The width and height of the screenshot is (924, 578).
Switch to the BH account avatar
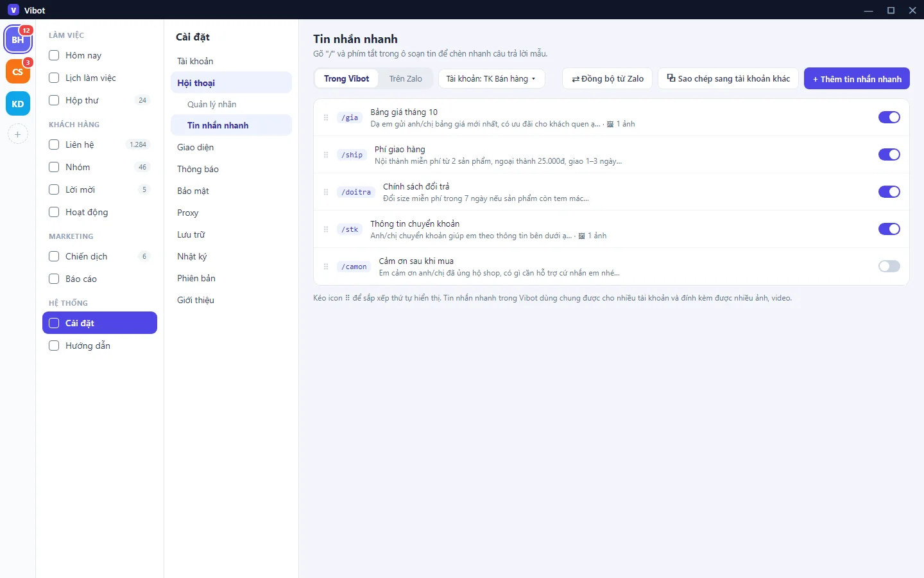[18, 40]
